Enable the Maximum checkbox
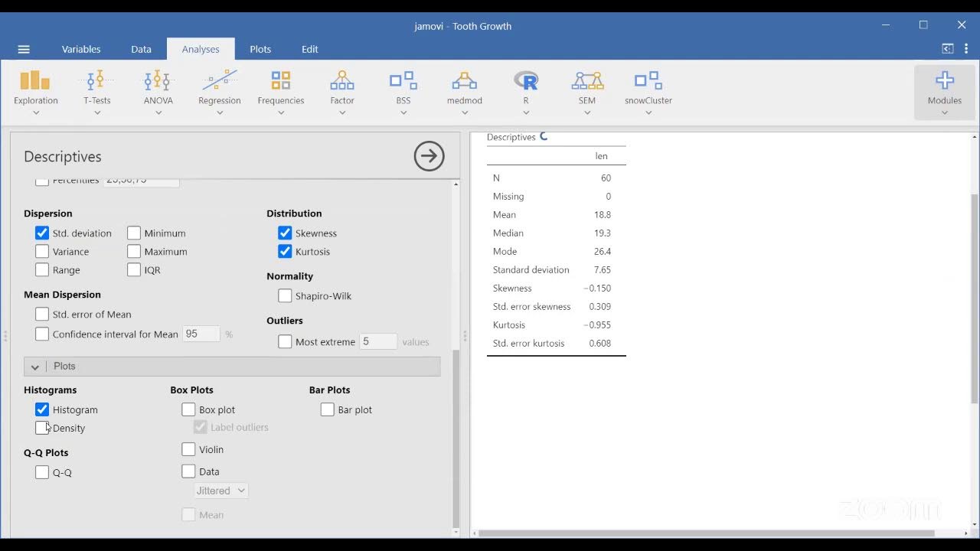This screenshot has height=551, width=980. click(134, 252)
